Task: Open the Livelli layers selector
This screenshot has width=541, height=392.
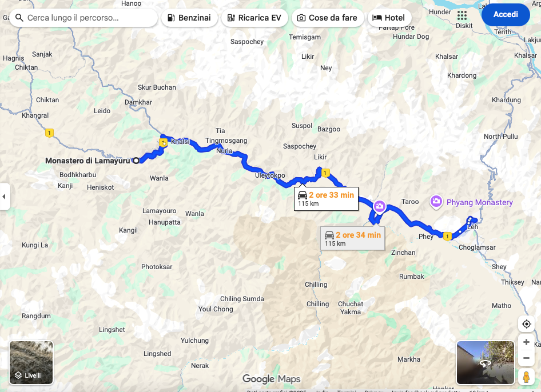Action: click(31, 362)
